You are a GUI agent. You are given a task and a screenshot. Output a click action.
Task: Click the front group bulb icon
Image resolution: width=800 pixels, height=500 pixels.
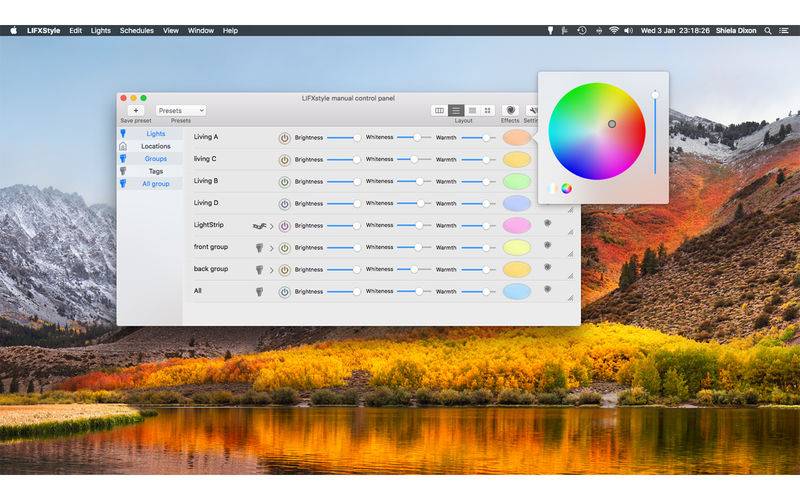259,247
